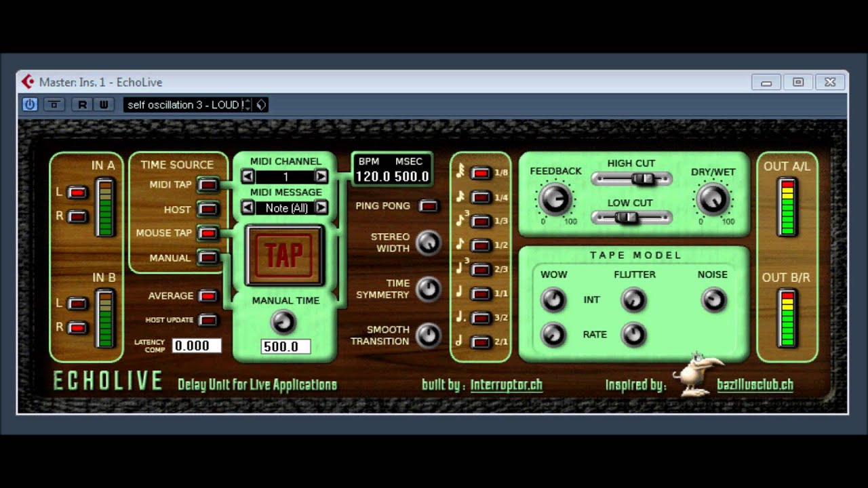
Task: Click the Time Symmetry knob
Action: point(428,289)
